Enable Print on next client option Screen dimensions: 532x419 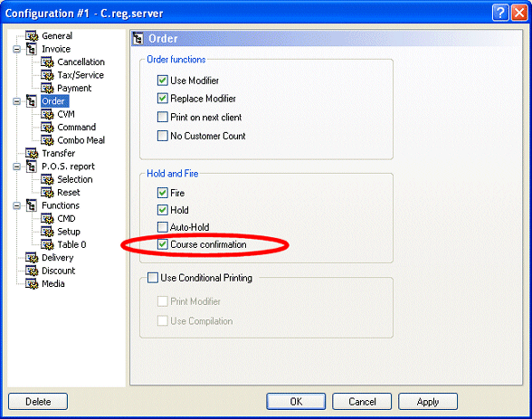tap(163, 117)
